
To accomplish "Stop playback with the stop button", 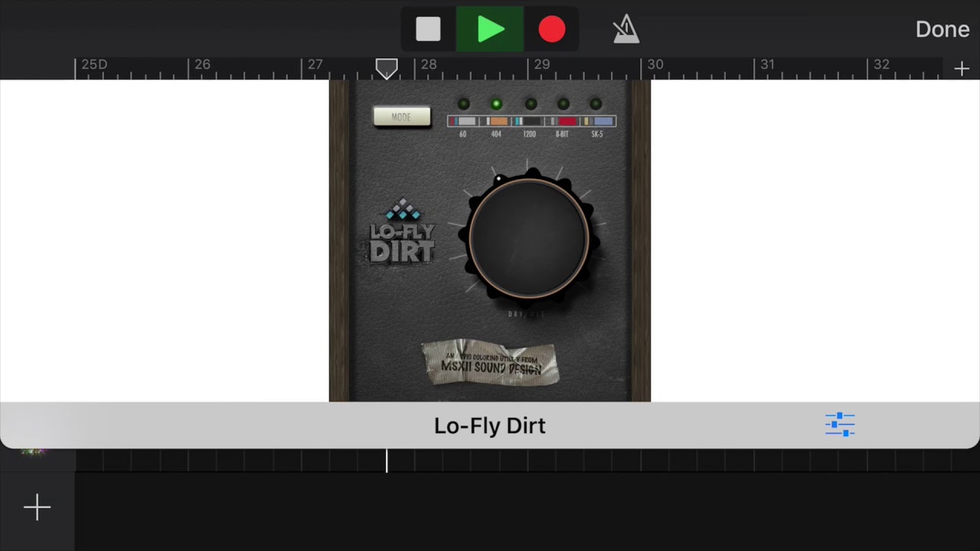I will (x=428, y=29).
